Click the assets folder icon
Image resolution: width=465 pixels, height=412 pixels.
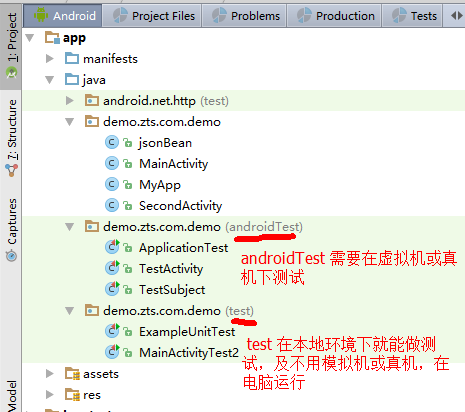click(72, 373)
